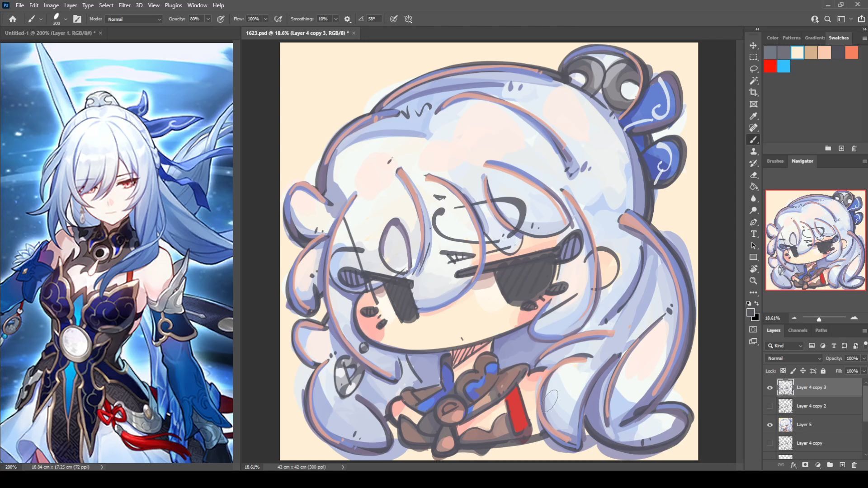
Task: Select the History Brush tool
Action: (753, 163)
